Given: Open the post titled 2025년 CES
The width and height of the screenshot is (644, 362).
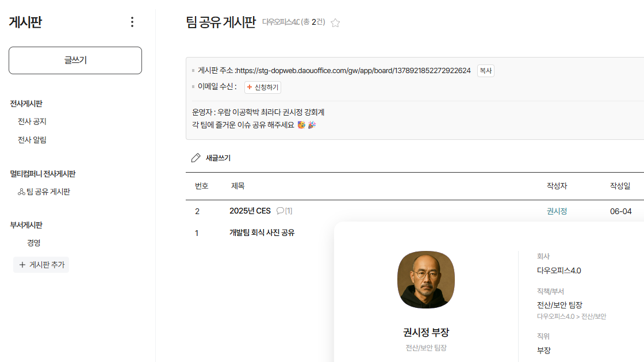Looking at the screenshot, I should (250, 211).
